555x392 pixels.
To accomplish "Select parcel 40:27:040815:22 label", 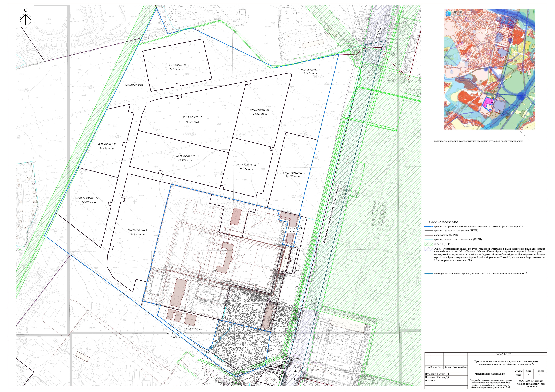I will [x=137, y=230].
